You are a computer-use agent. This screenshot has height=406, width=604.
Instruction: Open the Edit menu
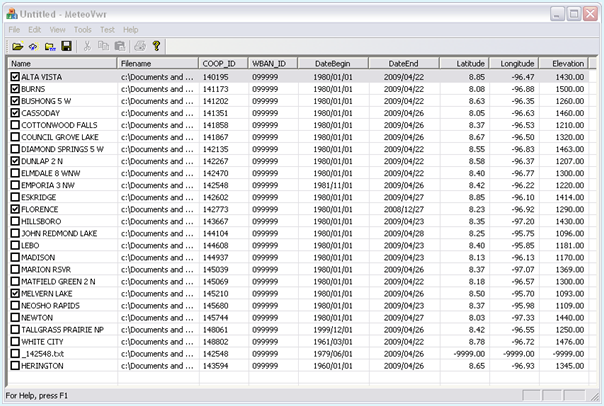34,30
